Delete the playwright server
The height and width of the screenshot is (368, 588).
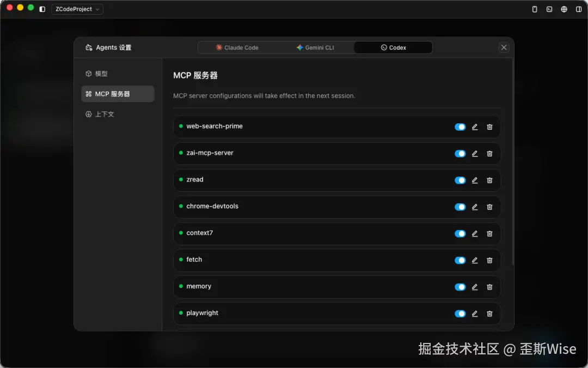coord(489,313)
